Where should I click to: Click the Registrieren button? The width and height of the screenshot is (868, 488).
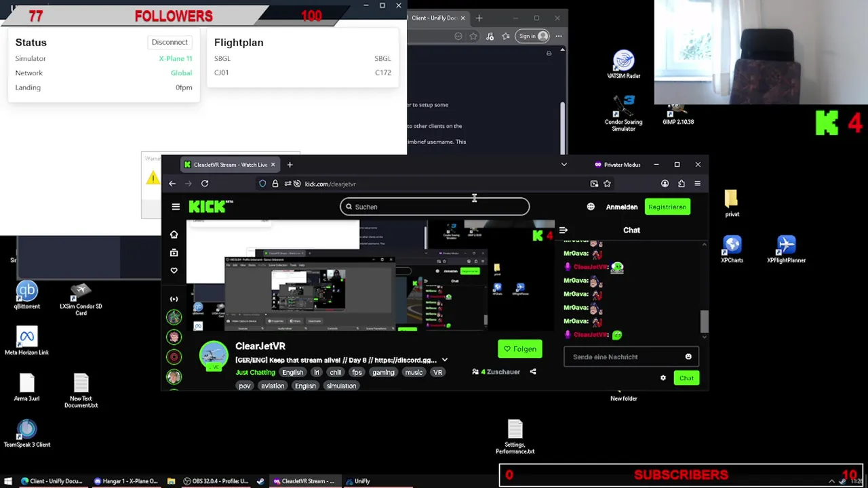coord(667,207)
